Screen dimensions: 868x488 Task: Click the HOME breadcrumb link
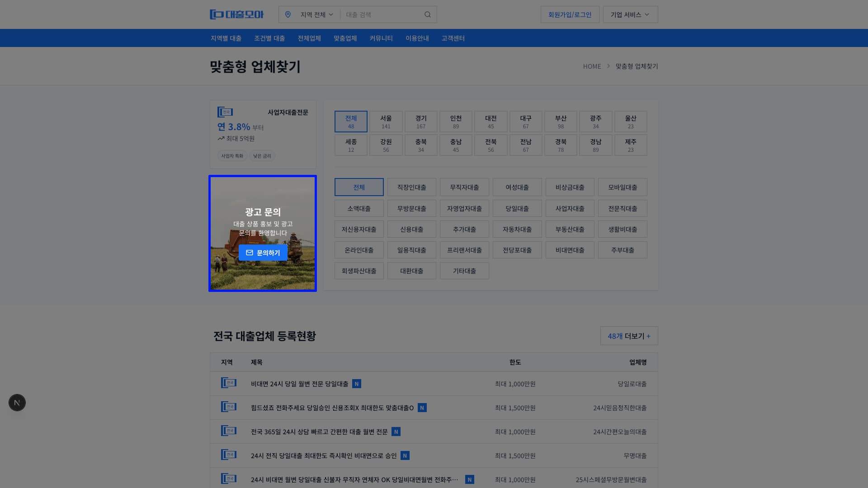click(592, 66)
